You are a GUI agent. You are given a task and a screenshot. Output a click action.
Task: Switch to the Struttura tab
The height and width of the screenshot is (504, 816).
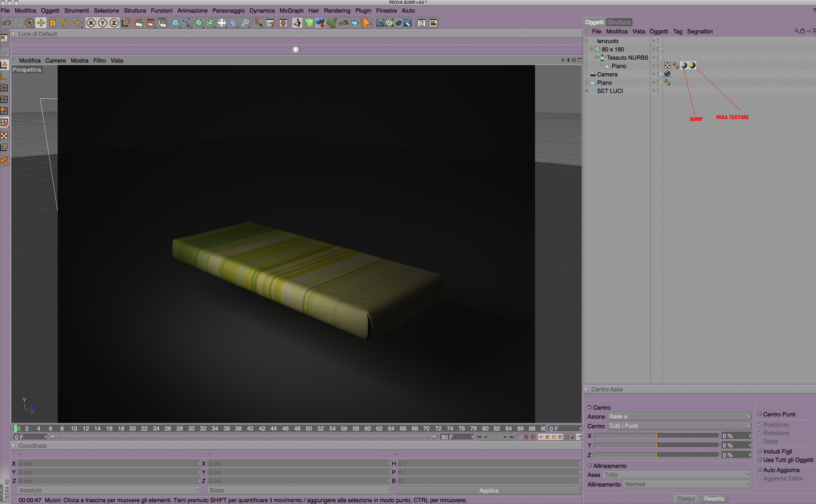point(619,22)
